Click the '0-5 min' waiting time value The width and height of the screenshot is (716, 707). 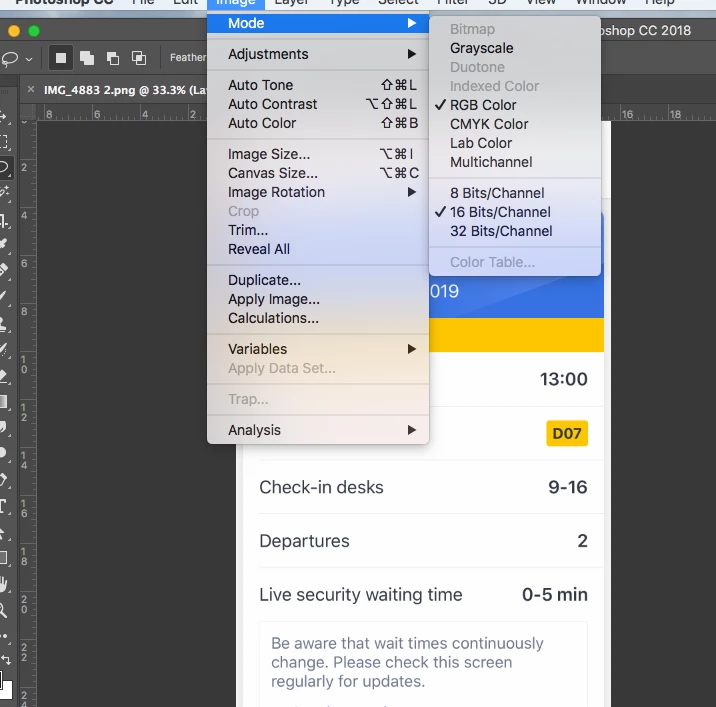[555, 595]
